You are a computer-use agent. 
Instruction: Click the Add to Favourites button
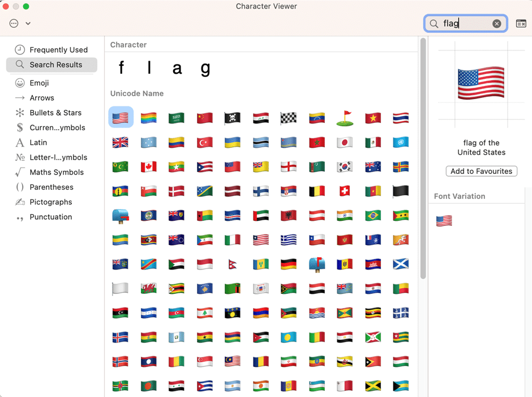click(x=481, y=171)
